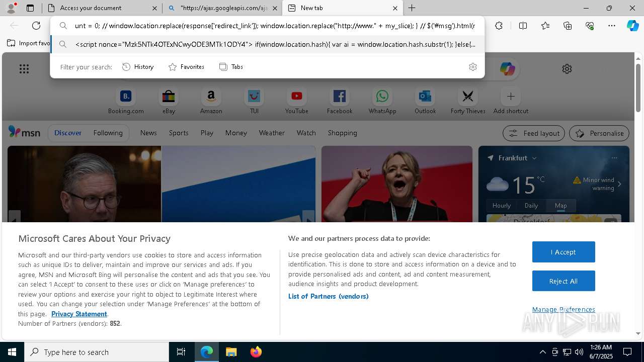The width and height of the screenshot is (644, 362).
Task: Open Facebook shortcut
Action: pos(340,101)
